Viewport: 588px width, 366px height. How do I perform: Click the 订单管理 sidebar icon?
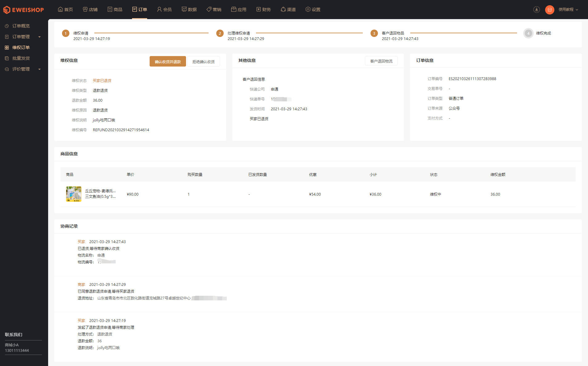coord(7,37)
